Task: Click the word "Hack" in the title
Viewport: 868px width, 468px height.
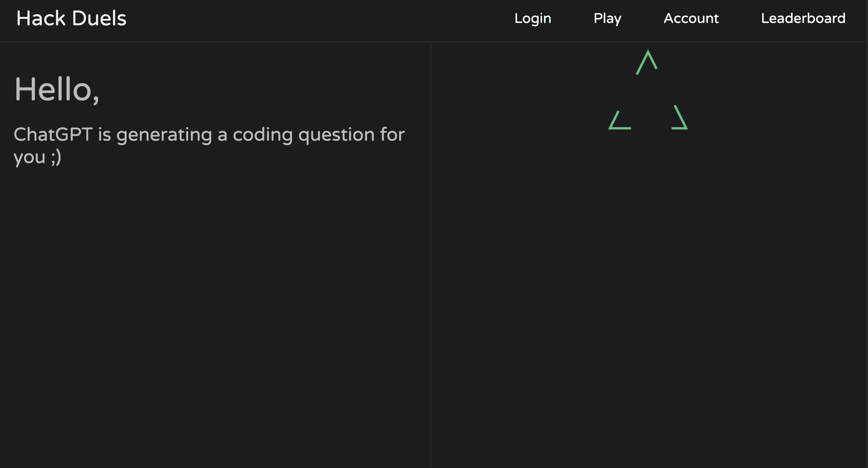Action: tap(41, 19)
